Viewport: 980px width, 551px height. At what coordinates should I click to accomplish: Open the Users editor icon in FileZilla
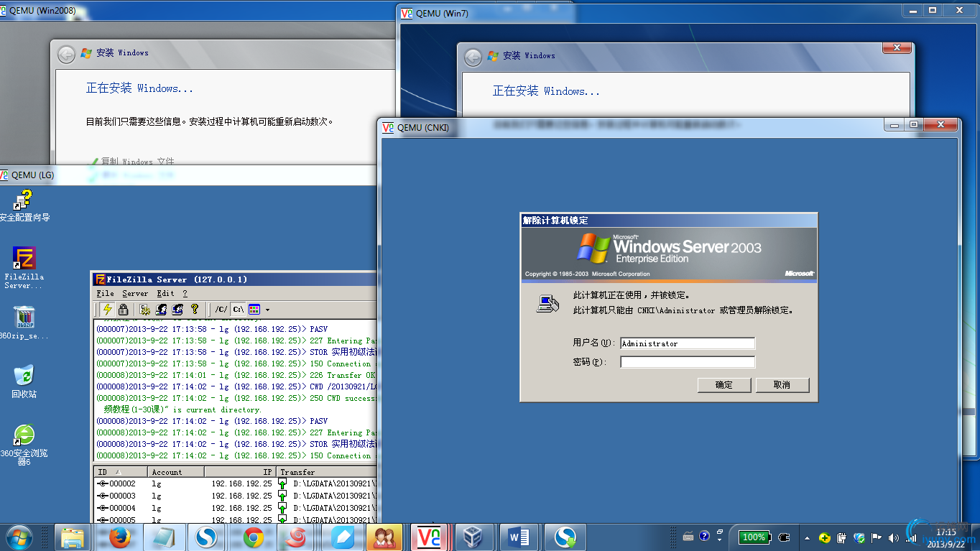(162, 310)
